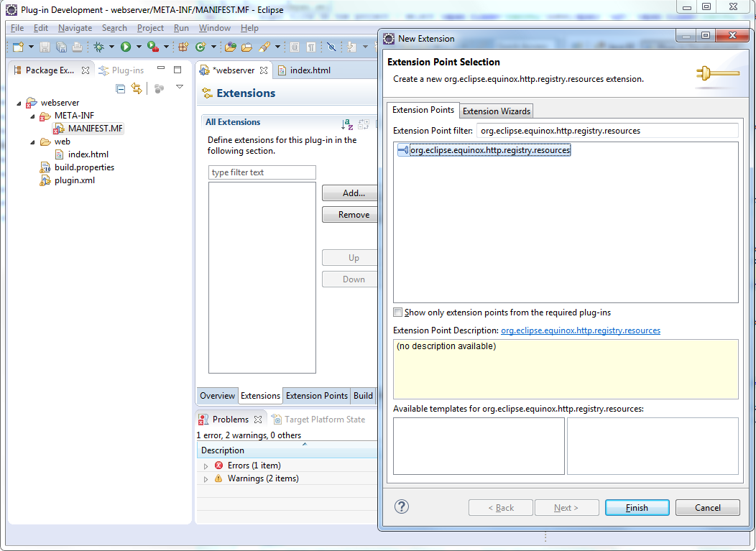Open the Search flashlight dropdown arrow

coord(277,47)
